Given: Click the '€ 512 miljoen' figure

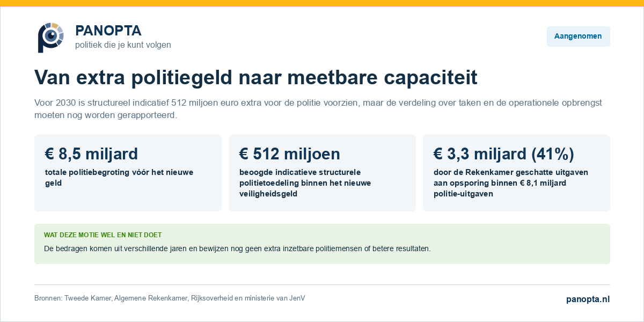Looking at the screenshot, I should pyautogui.click(x=290, y=154).
